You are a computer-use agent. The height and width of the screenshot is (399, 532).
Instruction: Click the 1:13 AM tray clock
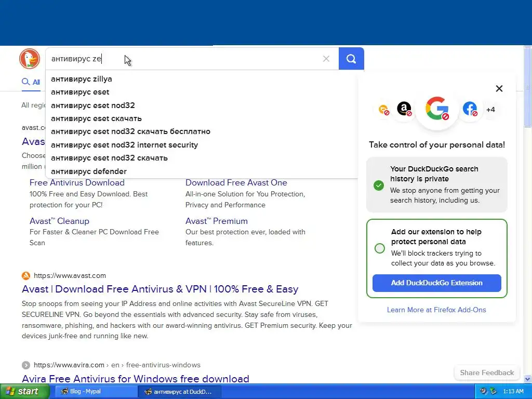[513, 391]
